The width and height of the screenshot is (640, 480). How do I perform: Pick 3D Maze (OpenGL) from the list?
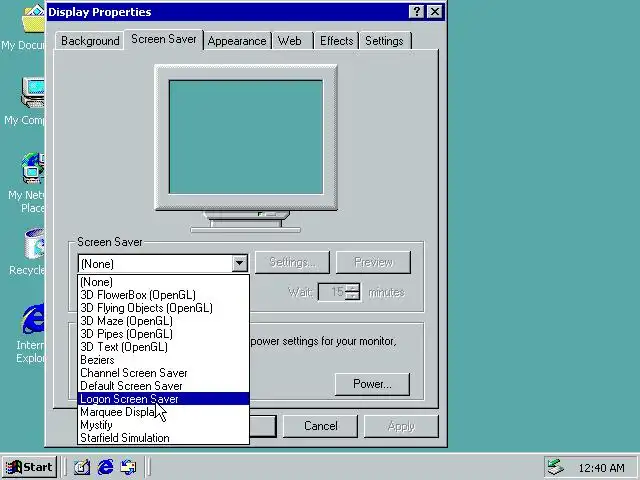pos(163,321)
